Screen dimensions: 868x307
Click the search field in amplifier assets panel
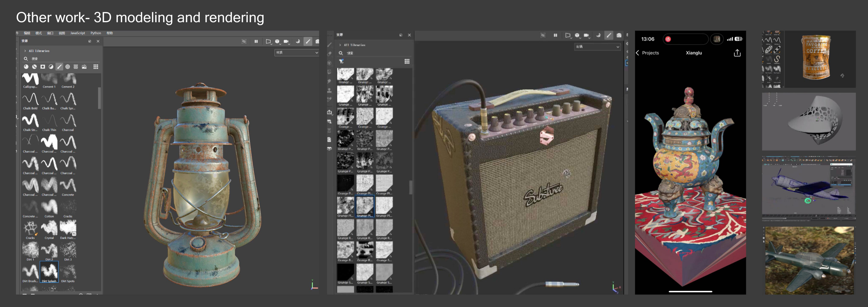coord(374,53)
